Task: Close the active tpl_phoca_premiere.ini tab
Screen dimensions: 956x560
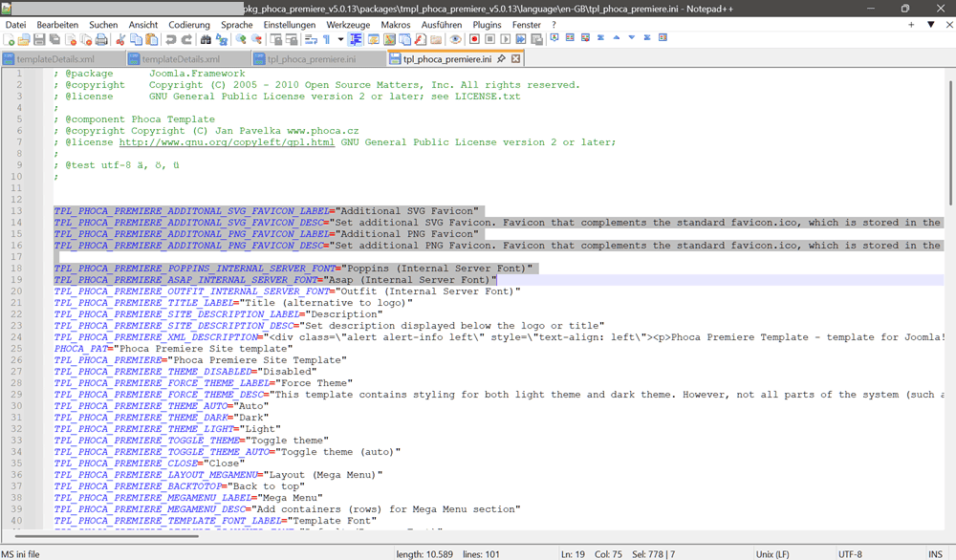Action: coord(516,59)
